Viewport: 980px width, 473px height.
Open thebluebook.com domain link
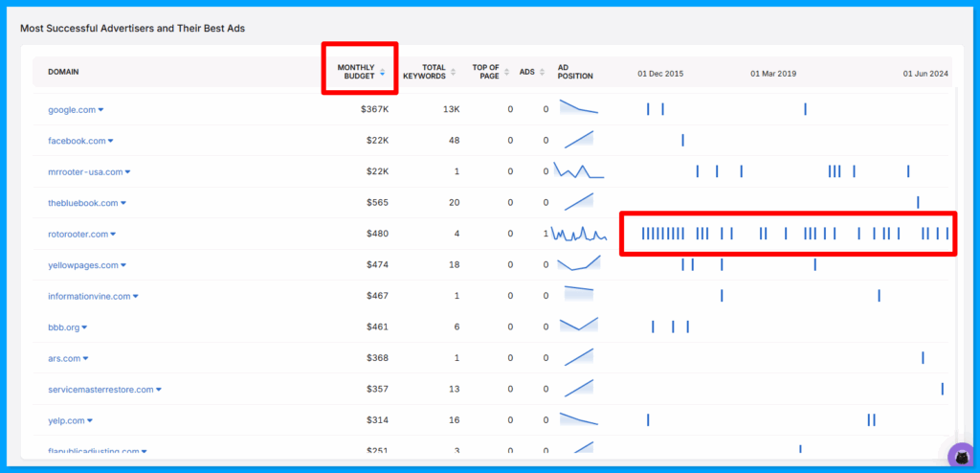tap(83, 203)
